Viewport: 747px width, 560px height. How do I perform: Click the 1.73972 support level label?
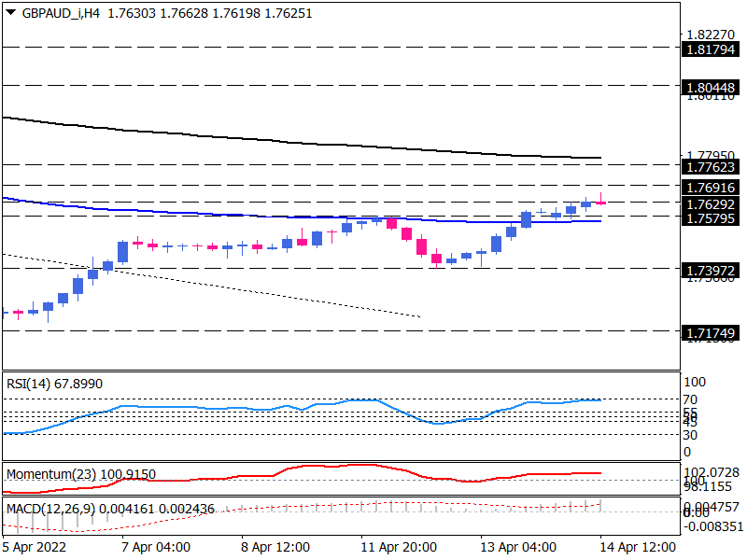711,269
